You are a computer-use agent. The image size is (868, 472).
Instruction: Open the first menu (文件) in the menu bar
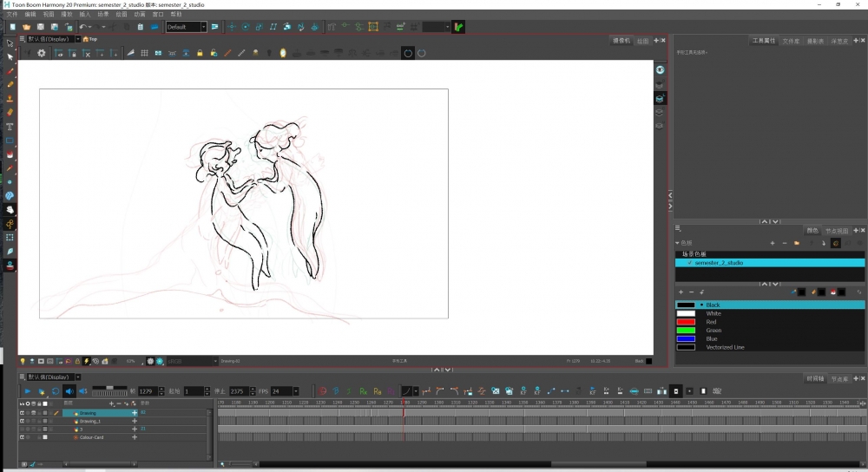[x=12, y=14]
